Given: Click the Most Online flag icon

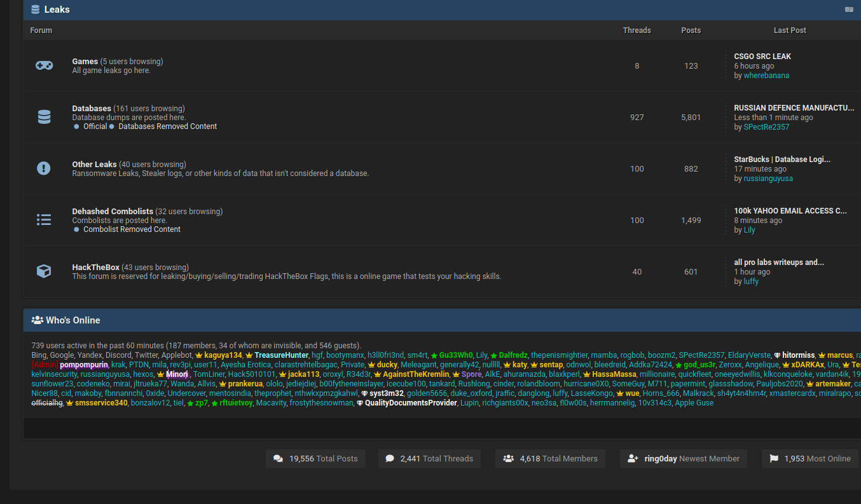Looking at the screenshot, I should click(x=774, y=458).
